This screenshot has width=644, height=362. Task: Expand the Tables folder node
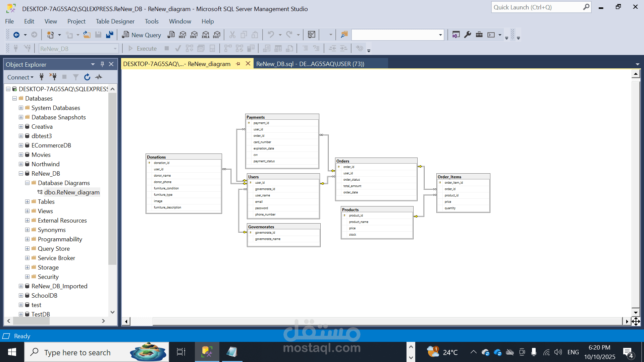coord(27,202)
